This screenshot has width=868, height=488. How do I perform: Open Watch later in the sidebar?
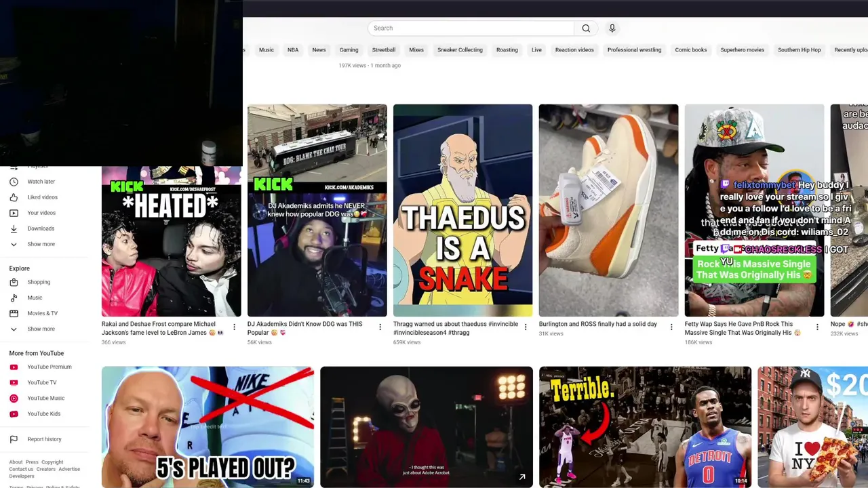coord(41,182)
